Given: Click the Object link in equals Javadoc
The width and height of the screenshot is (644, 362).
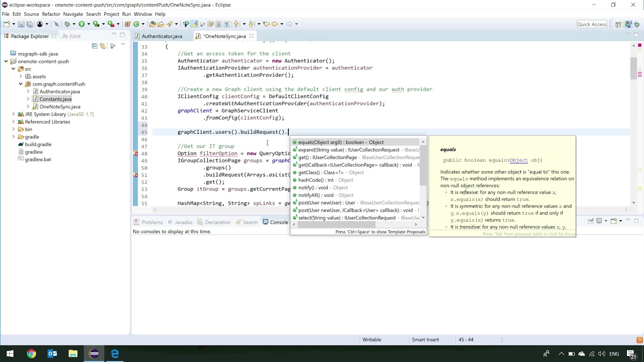Looking at the screenshot, I should tap(518, 160).
